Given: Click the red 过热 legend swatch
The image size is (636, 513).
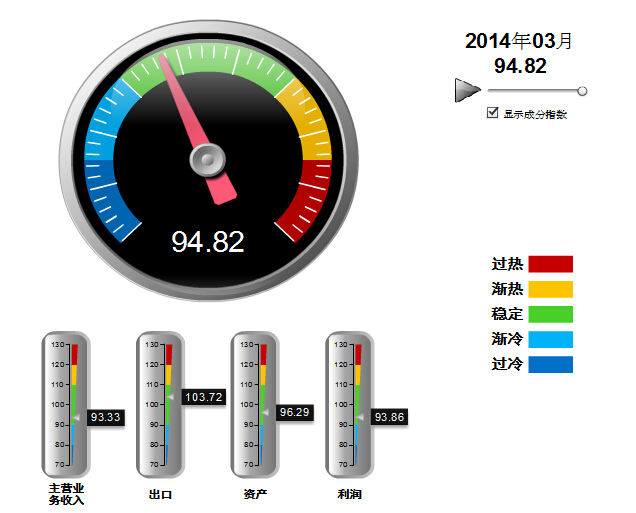Looking at the screenshot, I should (550, 264).
